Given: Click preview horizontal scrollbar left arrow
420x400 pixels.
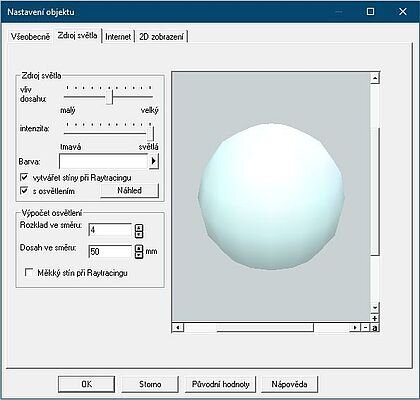Looking at the screenshot, I should coord(178,328).
